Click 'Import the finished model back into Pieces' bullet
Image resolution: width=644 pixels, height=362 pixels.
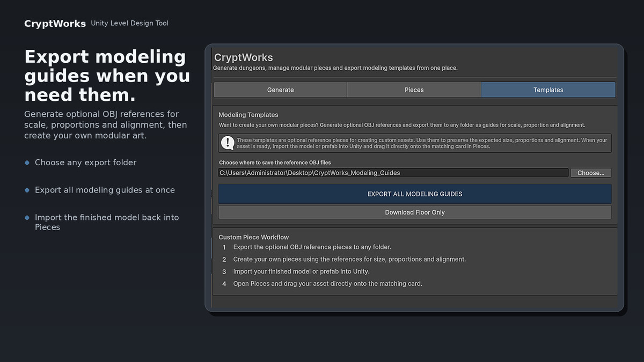coord(107,222)
